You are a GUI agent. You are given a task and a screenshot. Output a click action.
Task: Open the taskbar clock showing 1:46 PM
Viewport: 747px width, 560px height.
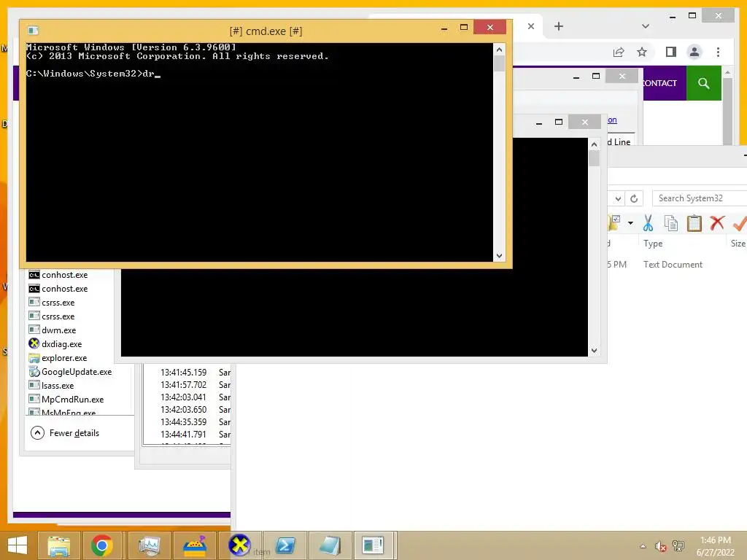[715, 546]
